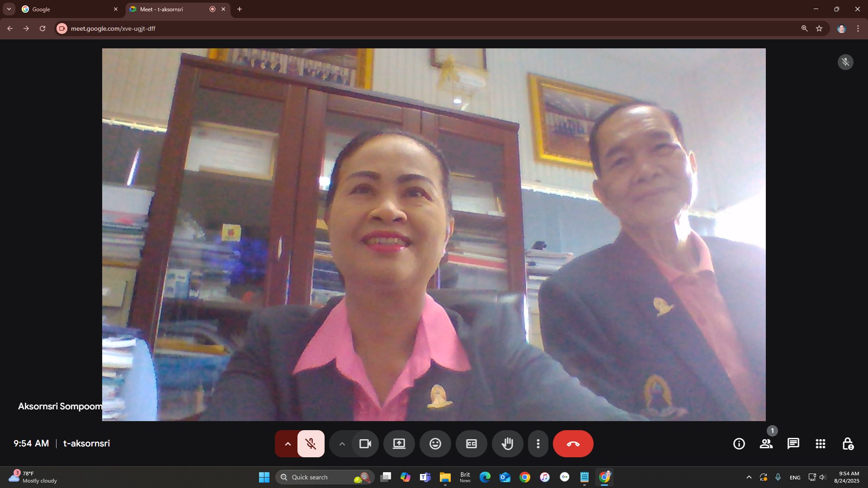The image size is (868, 488).
Task: Expand video settings chevron beside camera
Action: coord(342,444)
